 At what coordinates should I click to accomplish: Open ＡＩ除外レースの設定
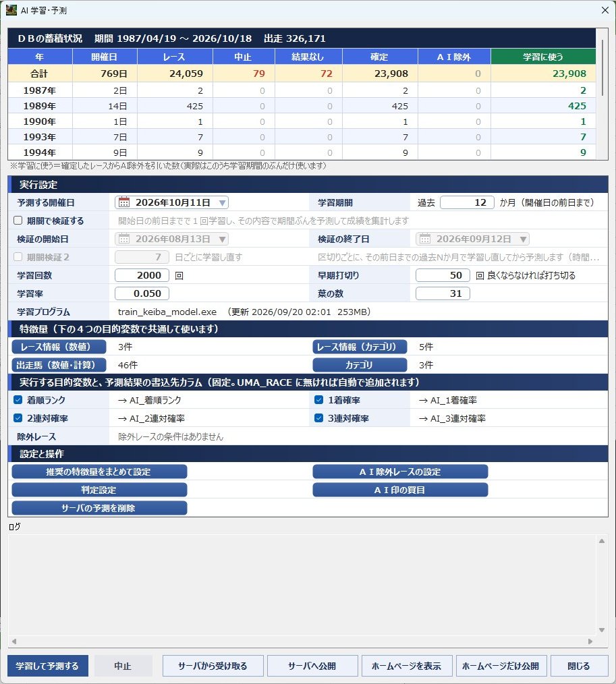400,472
